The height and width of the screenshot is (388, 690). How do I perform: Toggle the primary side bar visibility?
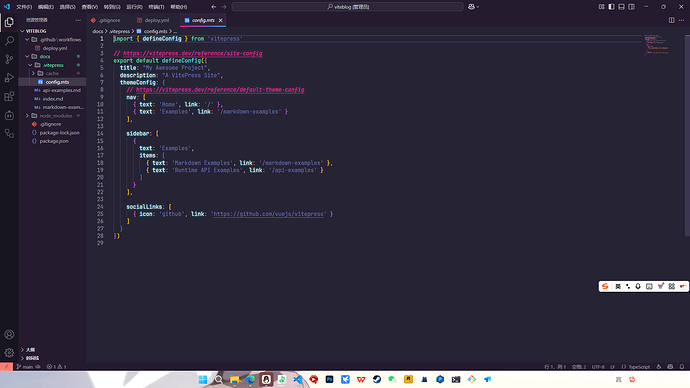[x=611, y=7]
